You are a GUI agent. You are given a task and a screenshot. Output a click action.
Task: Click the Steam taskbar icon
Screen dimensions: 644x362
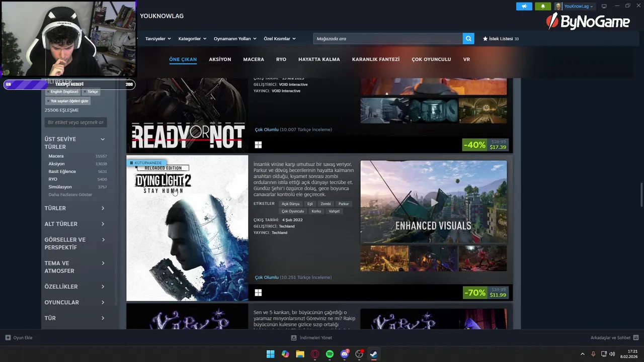(x=374, y=354)
